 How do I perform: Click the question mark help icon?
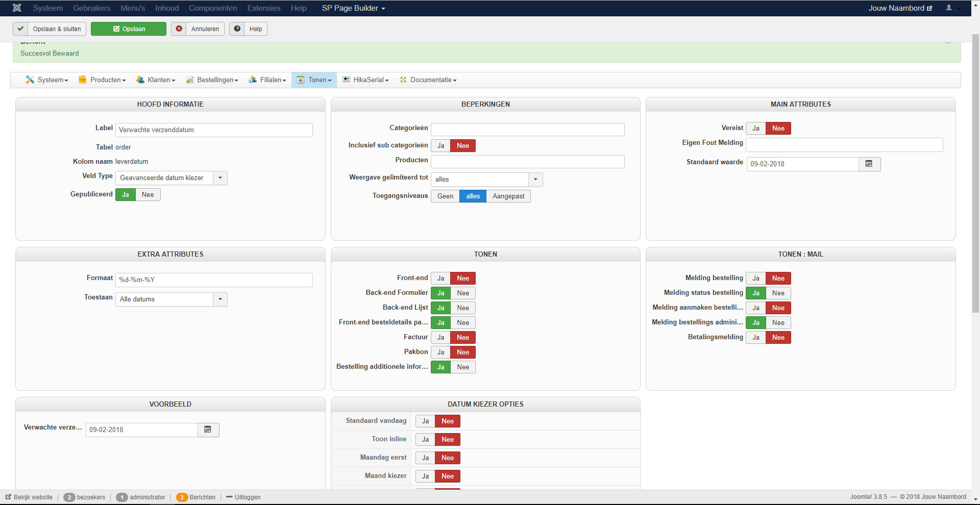click(237, 29)
